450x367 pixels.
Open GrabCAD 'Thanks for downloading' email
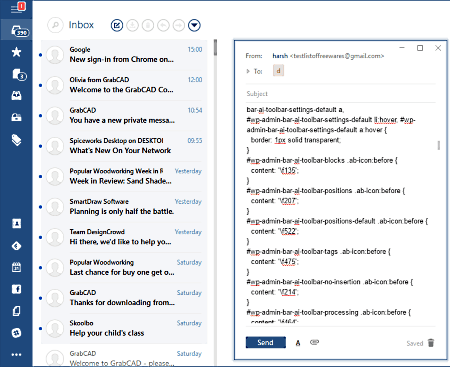(124, 298)
